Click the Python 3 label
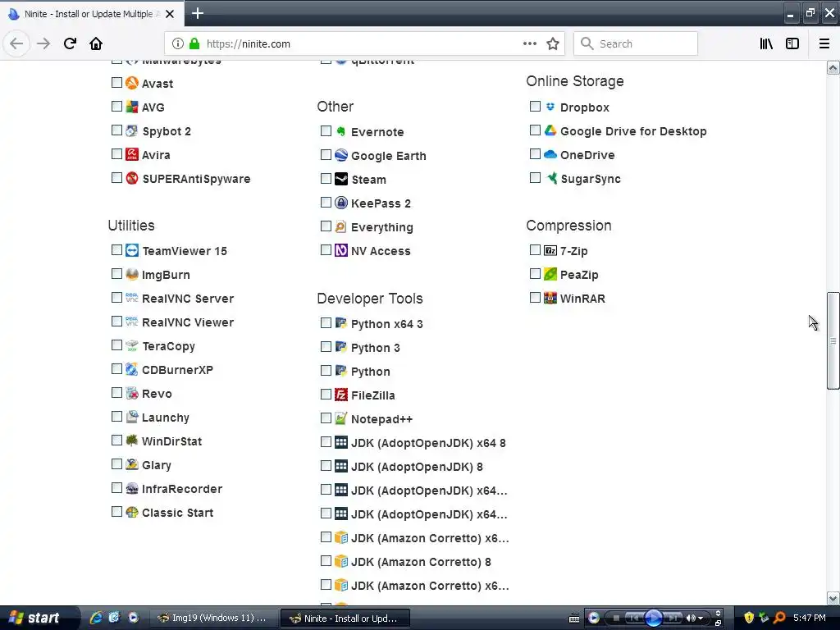The width and height of the screenshot is (840, 630). [376, 348]
